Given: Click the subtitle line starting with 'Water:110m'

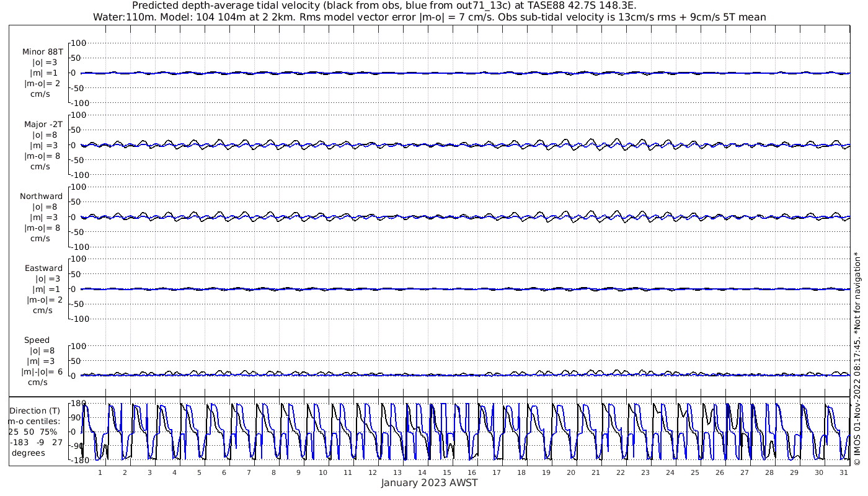Looking at the screenshot, I should coord(429,17).
